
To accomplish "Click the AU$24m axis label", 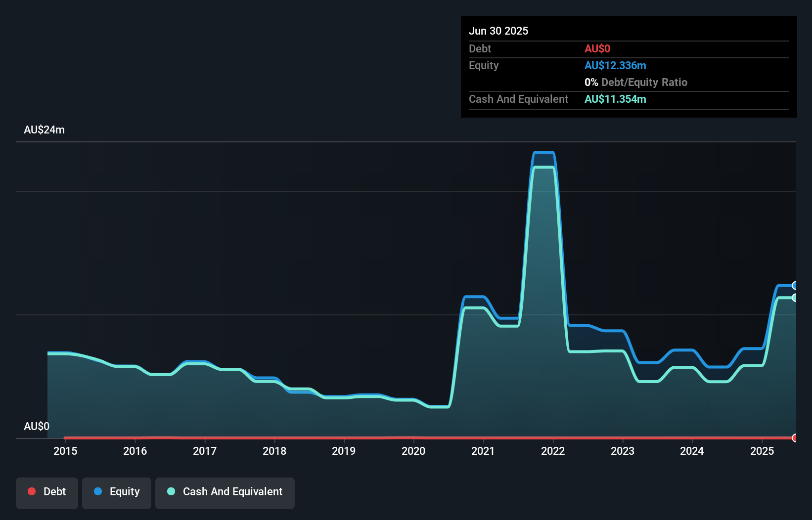I will point(44,130).
